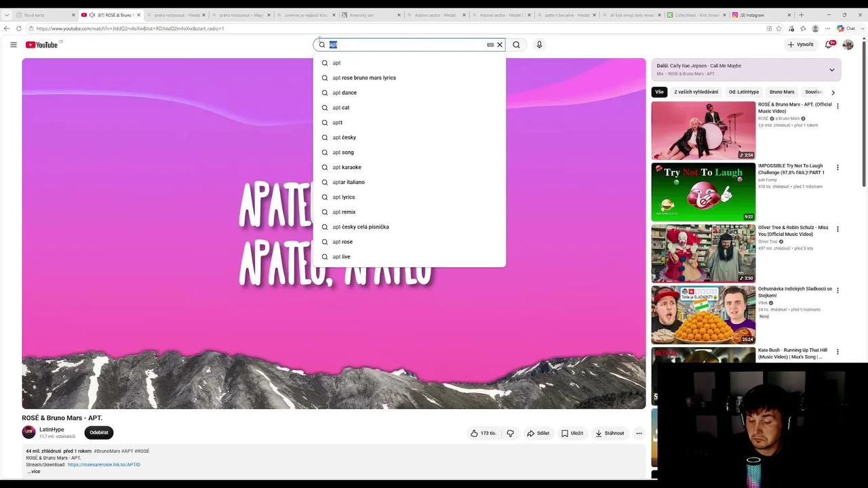
Task: Choose the 'apt dance' suggestion
Action: [410, 93]
